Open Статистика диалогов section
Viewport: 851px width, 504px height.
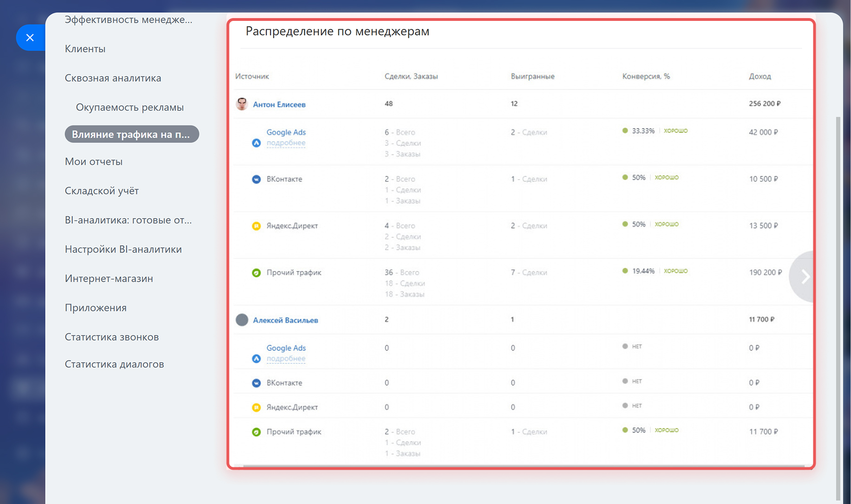click(114, 364)
